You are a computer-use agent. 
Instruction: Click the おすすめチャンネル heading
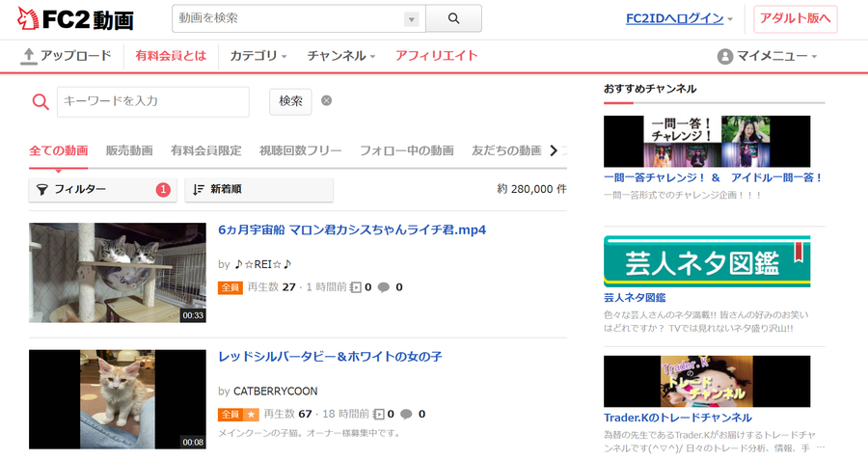click(x=650, y=89)
